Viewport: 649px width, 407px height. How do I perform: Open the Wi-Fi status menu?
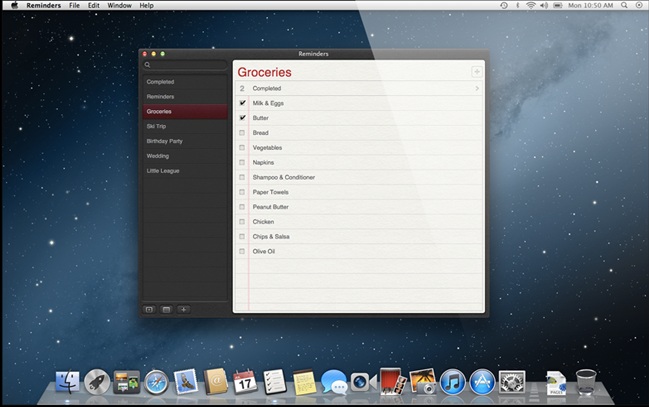(530, 5)
